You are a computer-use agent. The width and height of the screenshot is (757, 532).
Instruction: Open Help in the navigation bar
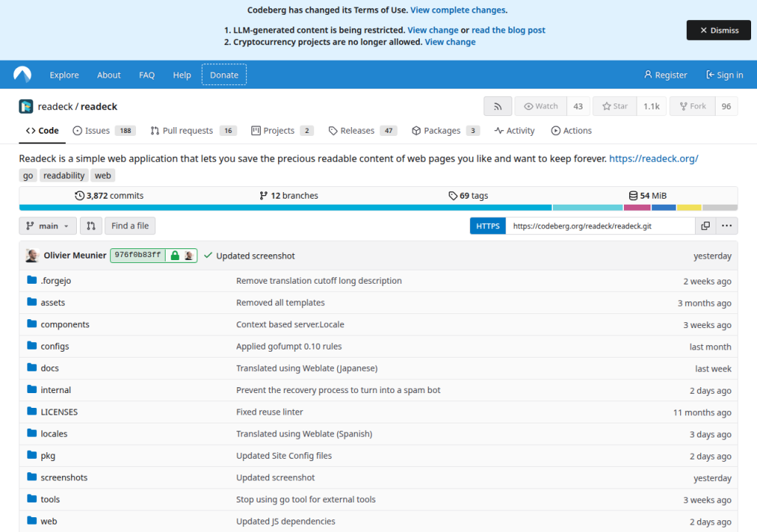pyautogui.click(x=182, y=75)
